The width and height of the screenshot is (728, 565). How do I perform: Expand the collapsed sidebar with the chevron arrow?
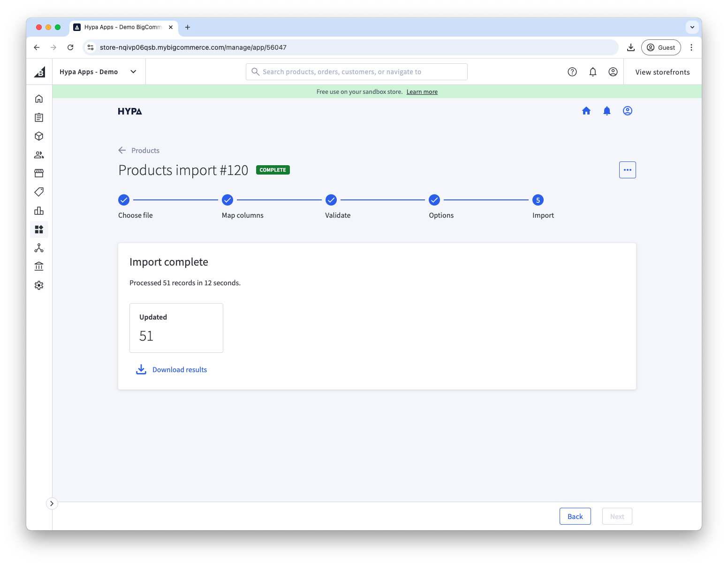click(x=52, y=503)
